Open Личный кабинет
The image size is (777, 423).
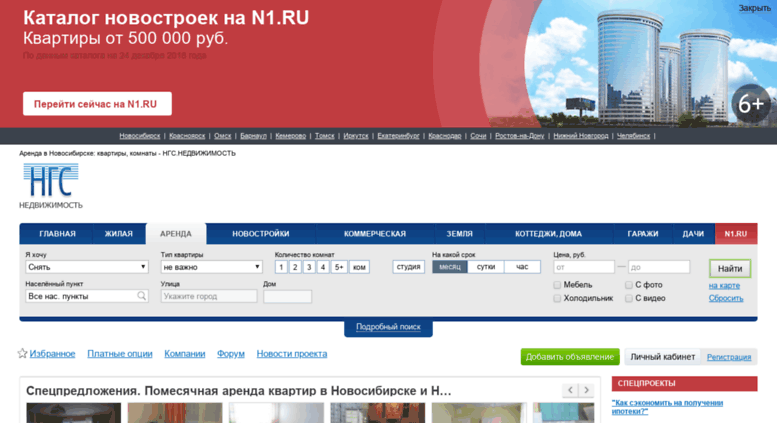tap(663, 357)
